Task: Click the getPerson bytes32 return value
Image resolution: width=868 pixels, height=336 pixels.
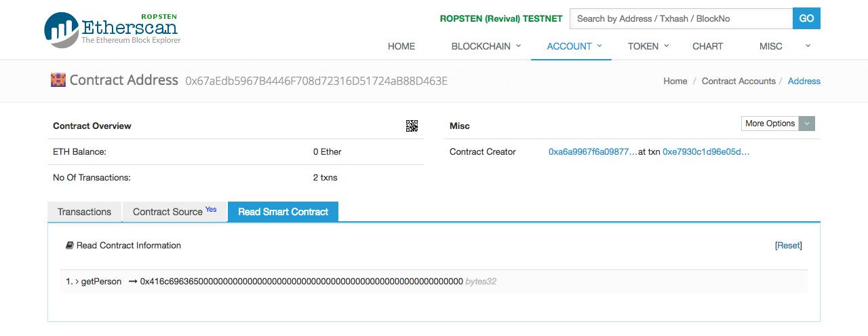Action: click(301, 281)
